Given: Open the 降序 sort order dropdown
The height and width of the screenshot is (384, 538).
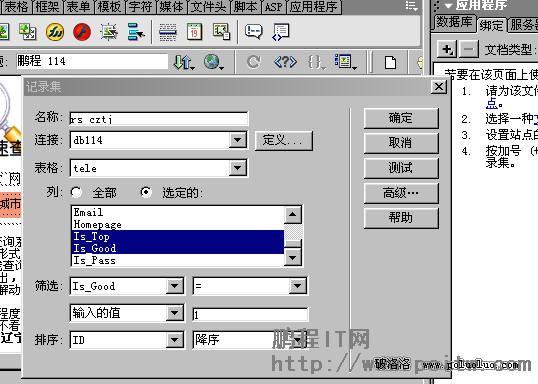Looking at the screenshot, I should click(x=297, y=340).
